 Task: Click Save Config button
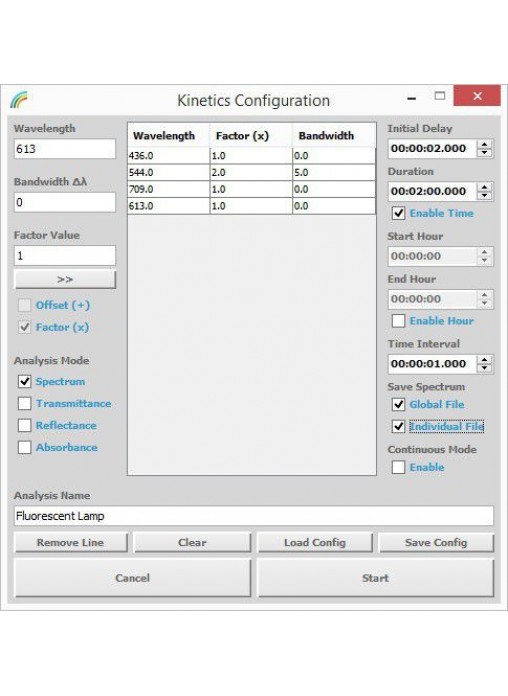point(436,542)
